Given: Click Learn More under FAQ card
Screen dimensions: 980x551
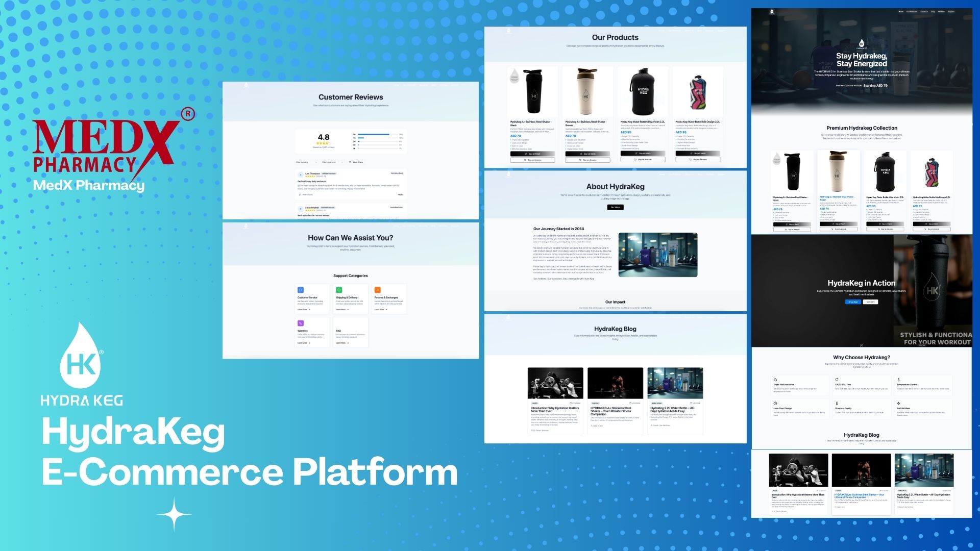Looking at the screenshot, I should 342,343.
